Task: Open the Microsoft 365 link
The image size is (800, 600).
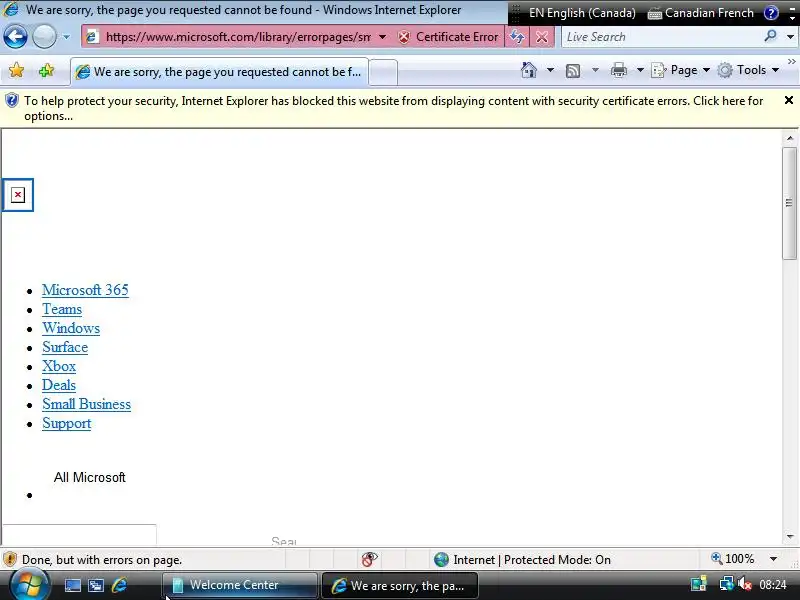Action: tap(85, 290)
